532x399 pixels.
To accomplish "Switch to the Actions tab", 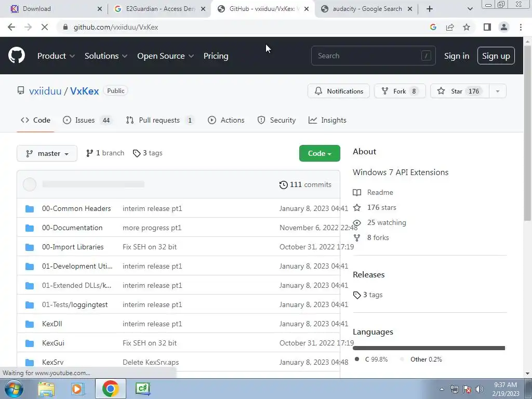I will click(226, 120).
